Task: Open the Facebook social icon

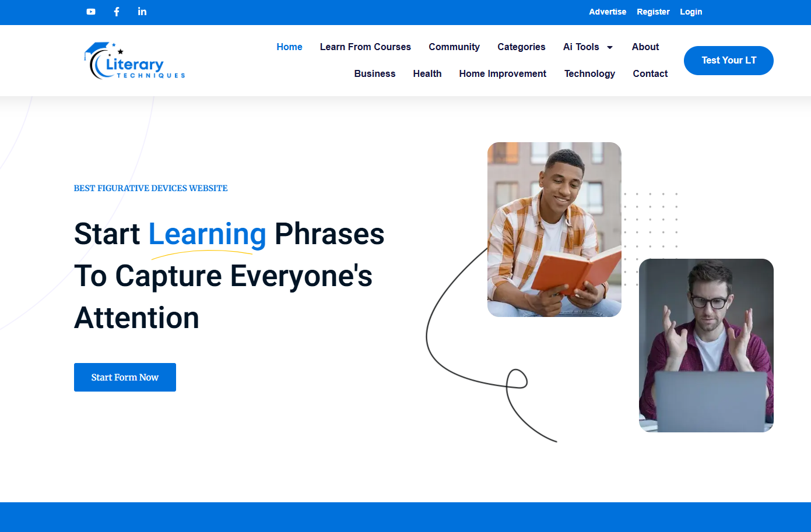Action: 117,12
